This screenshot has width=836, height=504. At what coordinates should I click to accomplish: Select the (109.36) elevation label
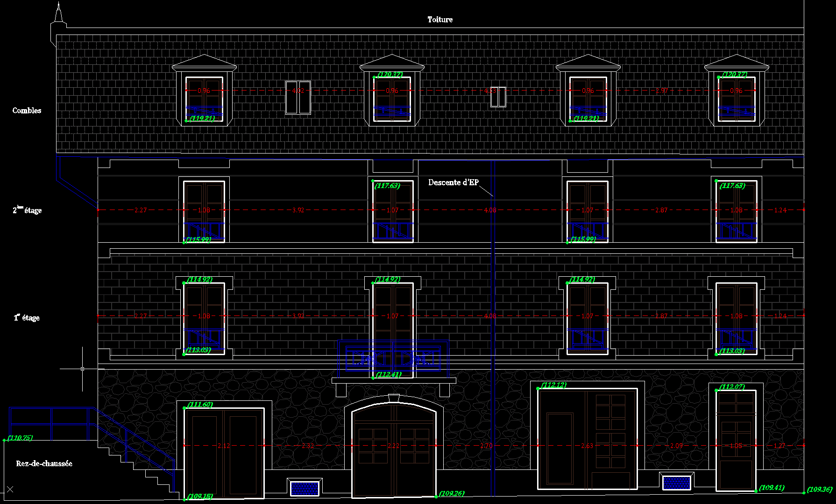click(x=820, y=489)
